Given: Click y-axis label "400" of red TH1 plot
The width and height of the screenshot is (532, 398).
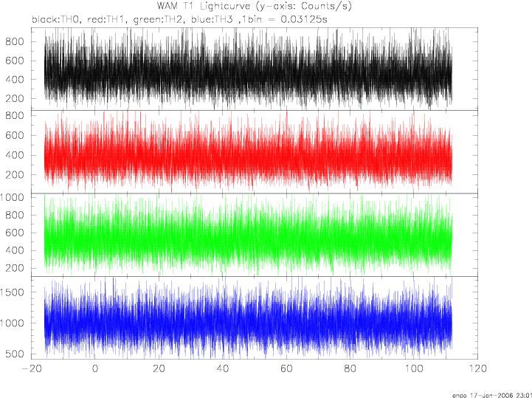Looking at the screenshot, I should [x=15, y=155].
